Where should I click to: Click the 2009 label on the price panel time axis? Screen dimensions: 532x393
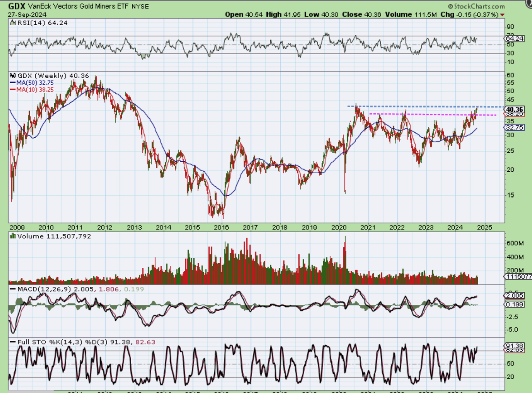pyautogui.click(x=17, y=227)
